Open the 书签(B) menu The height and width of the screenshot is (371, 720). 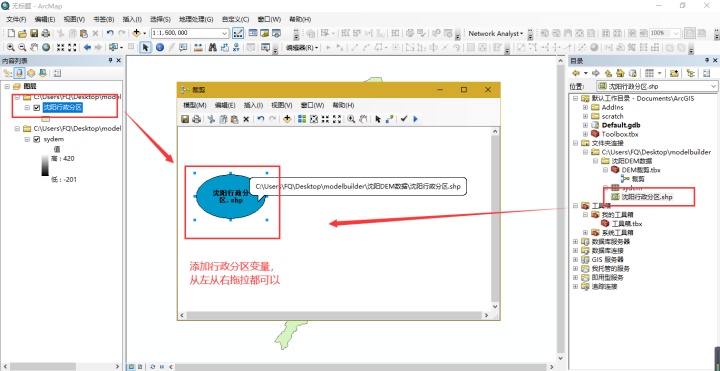click(104, 19)
